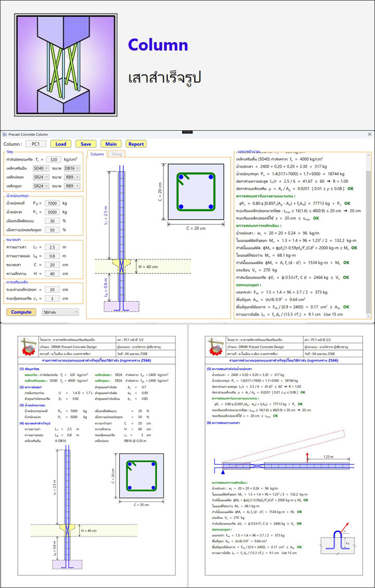Click the H depth field 40
This screenshot has width=375, height=588.
coord(52,274)
